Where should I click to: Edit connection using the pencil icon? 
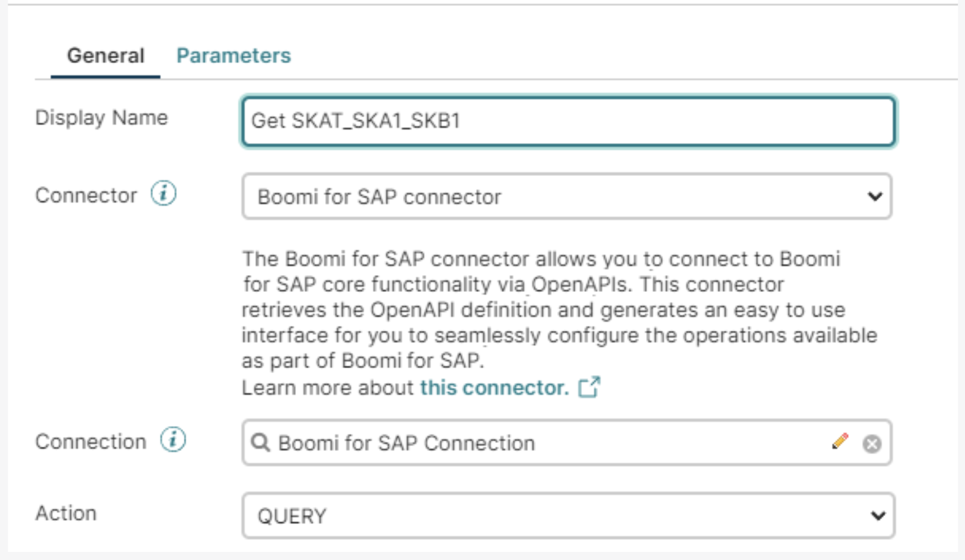(840, 441)
